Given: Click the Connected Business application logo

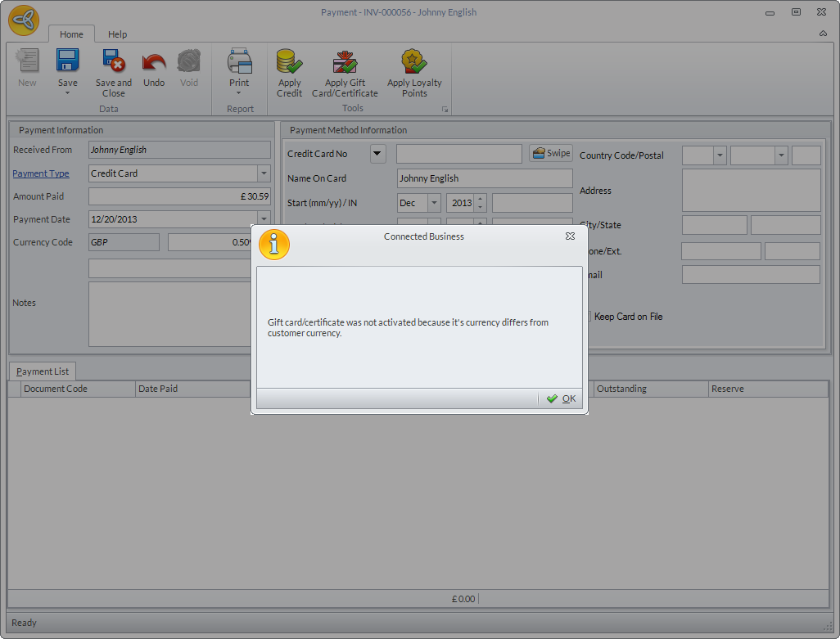Looking at the screenshot, I should [x=24, y=20].
